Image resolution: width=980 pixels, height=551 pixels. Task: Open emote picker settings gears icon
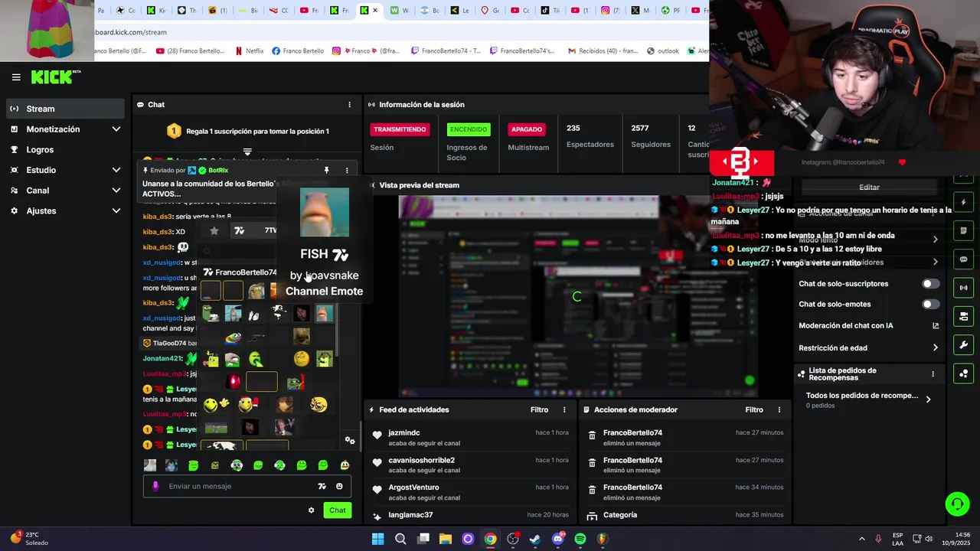click(x=350, y=440)
